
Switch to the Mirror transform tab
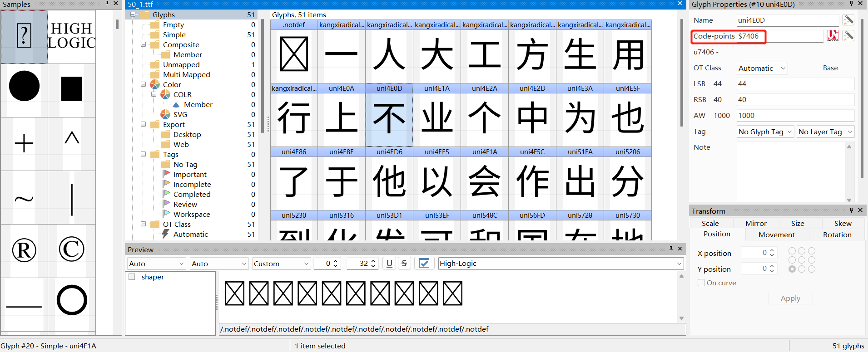755,223
